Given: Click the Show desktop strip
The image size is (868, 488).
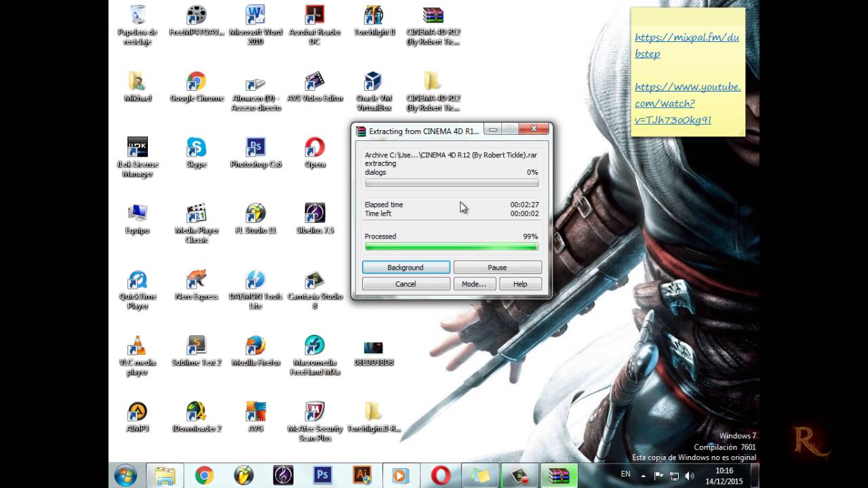Looking at the screenshot, I should tap(754, 476).
